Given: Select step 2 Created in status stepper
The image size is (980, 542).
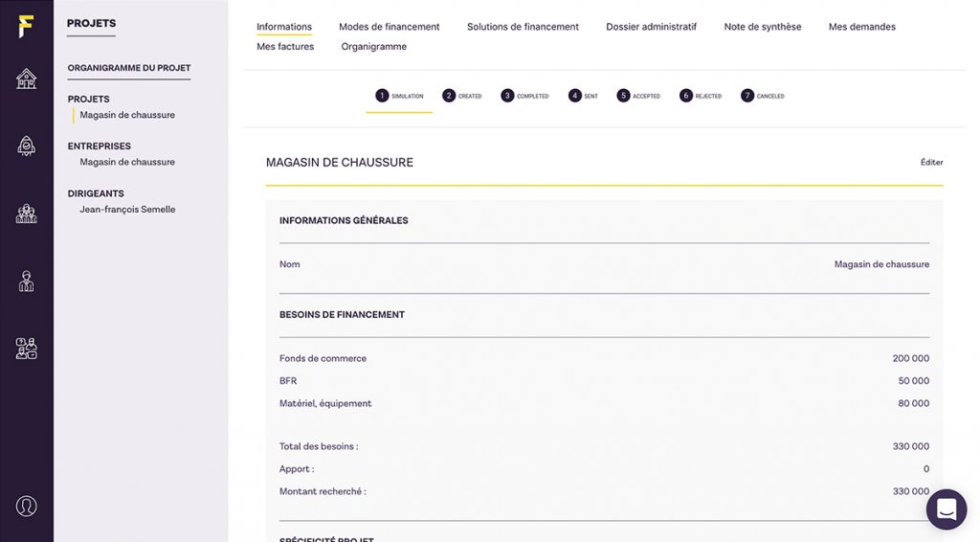Looking at the screenshot, I should pyautogui.click(x=462, y=96).
